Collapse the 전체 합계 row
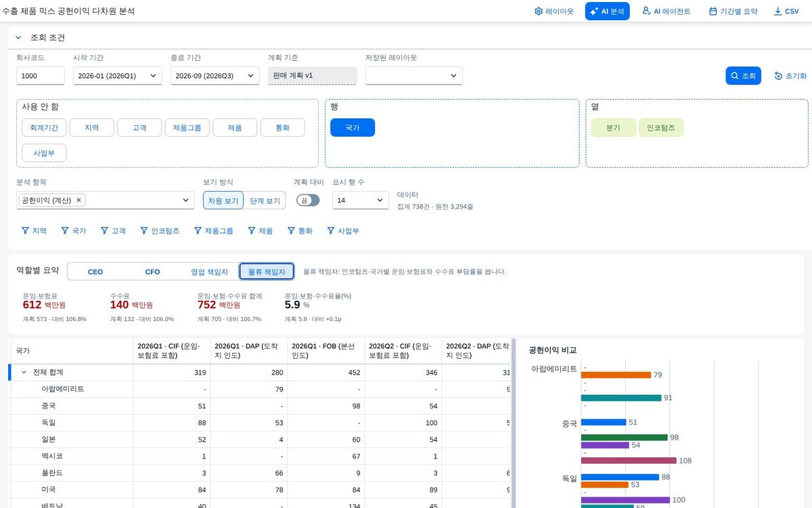Viewport: 812px width, 508px height. coord(24,373)
